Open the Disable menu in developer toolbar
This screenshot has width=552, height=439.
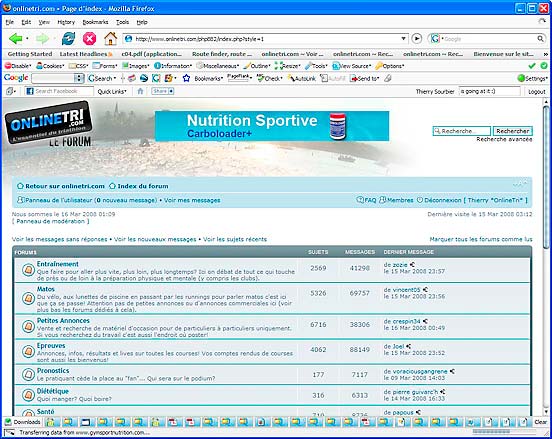pos(18,66)
